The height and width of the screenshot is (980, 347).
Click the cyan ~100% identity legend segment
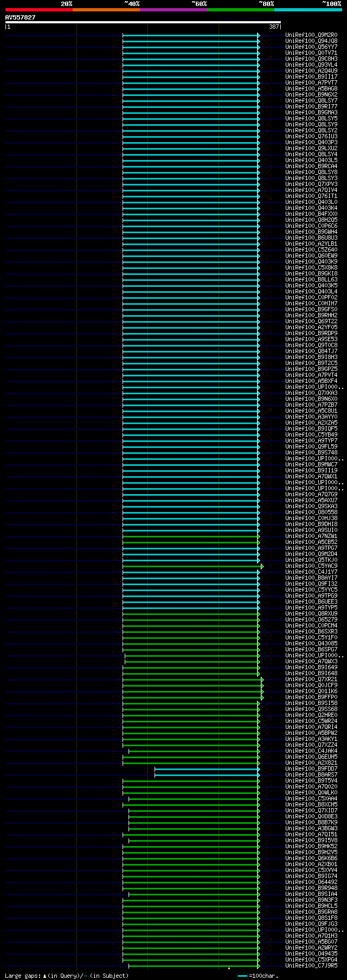[308, 10]
